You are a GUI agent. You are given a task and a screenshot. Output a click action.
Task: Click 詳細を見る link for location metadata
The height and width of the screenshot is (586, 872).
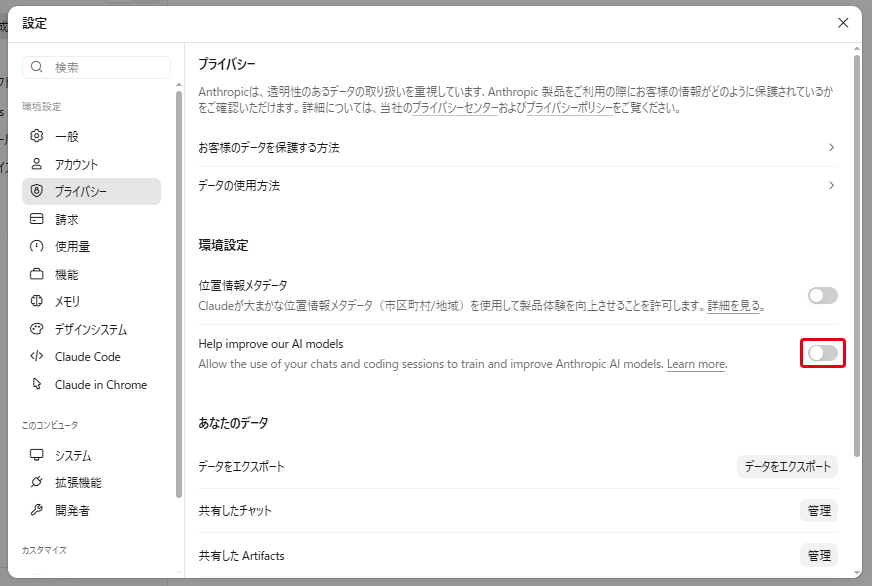[734, 306]
